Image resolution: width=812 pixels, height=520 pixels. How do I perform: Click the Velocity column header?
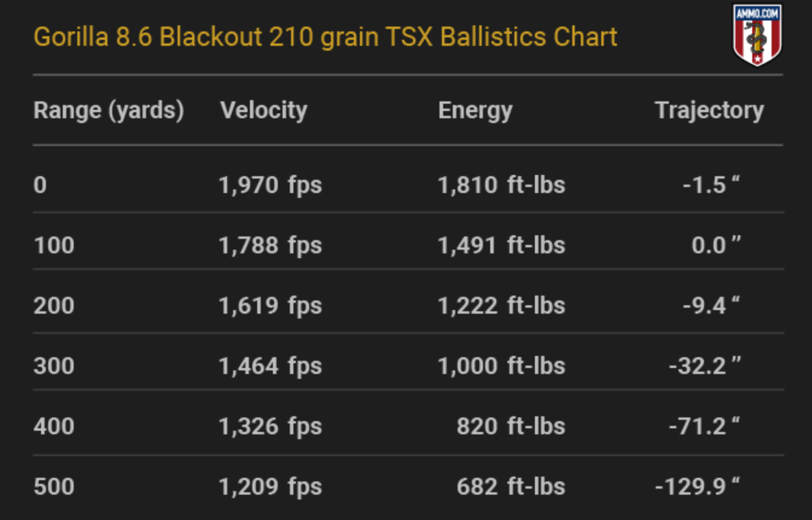point(263,110)
